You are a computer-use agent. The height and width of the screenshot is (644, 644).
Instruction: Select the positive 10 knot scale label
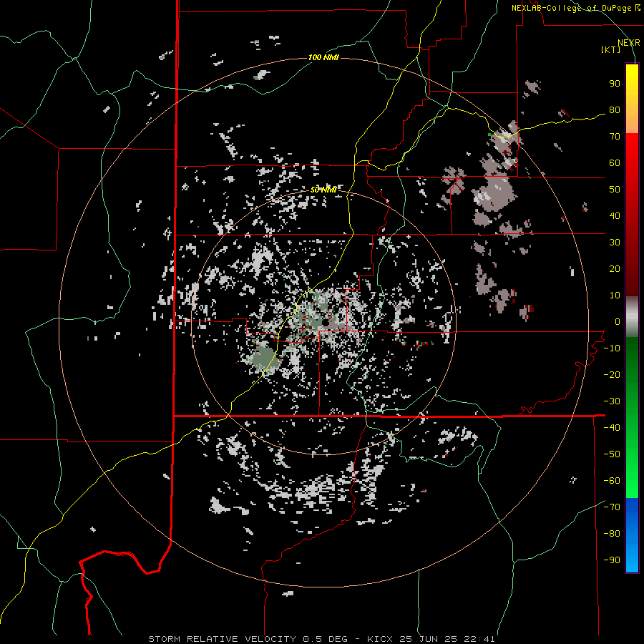pos(615,296)
